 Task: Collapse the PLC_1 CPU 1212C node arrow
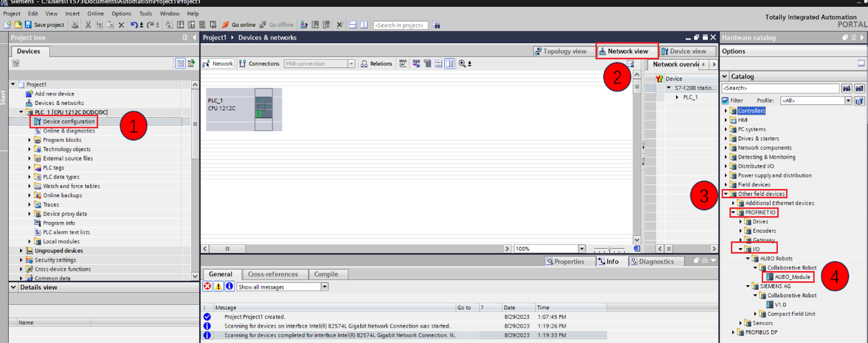pos(21,112)
